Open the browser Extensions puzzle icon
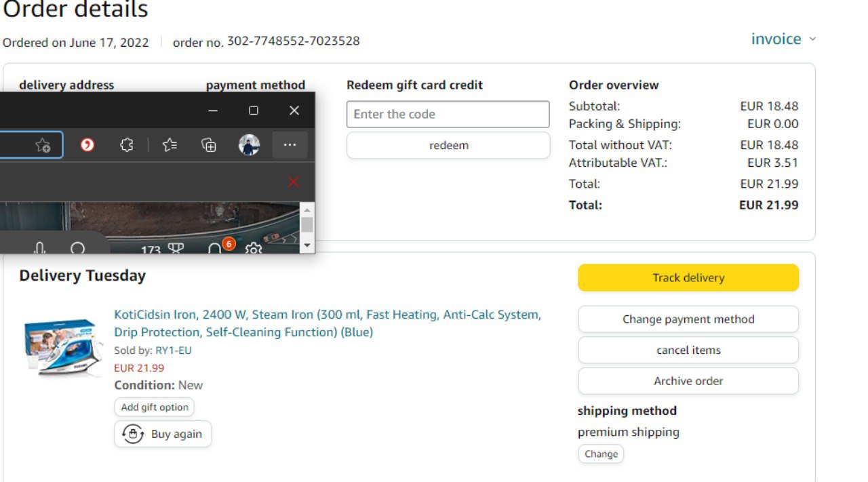The height and width of the screenshot is (482, 868). pyautogui.click(x=126, y=145)
